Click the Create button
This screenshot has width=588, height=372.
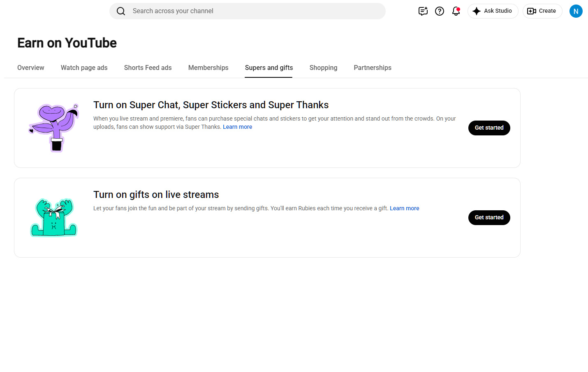point(542,11)
